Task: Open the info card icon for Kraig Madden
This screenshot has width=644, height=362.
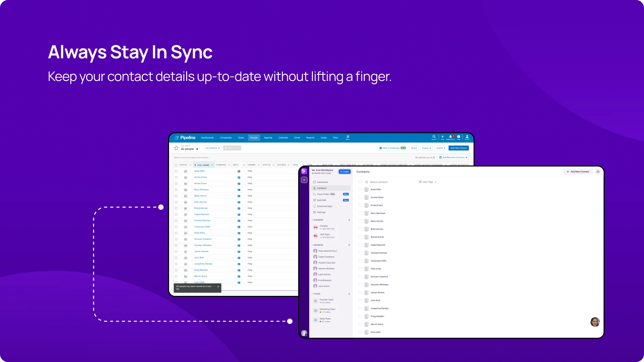Action: [239, 270]
